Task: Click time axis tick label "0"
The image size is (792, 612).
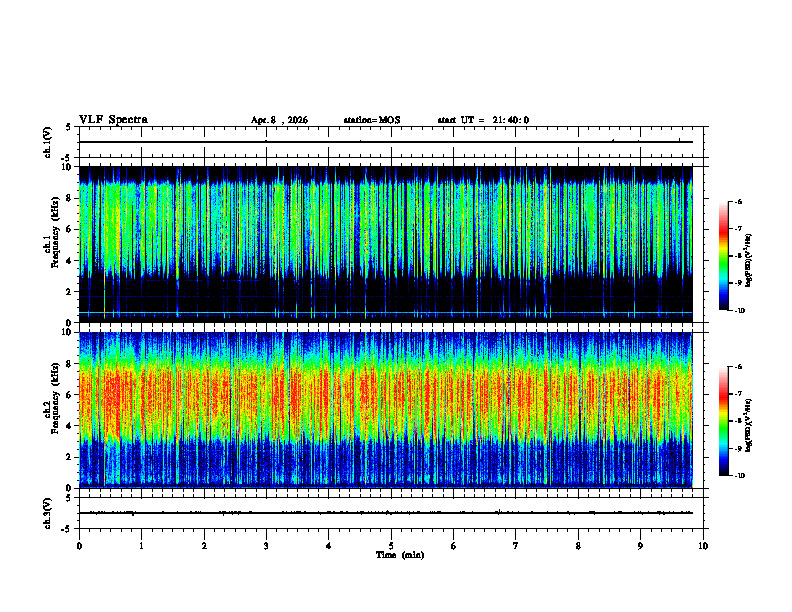Action: (79, 546)
